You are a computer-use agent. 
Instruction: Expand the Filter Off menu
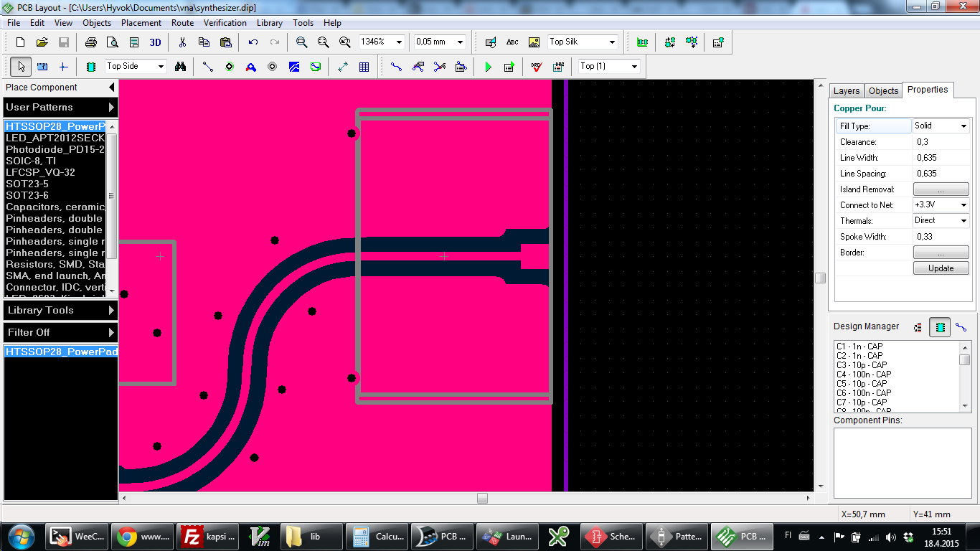click(60, 333)
